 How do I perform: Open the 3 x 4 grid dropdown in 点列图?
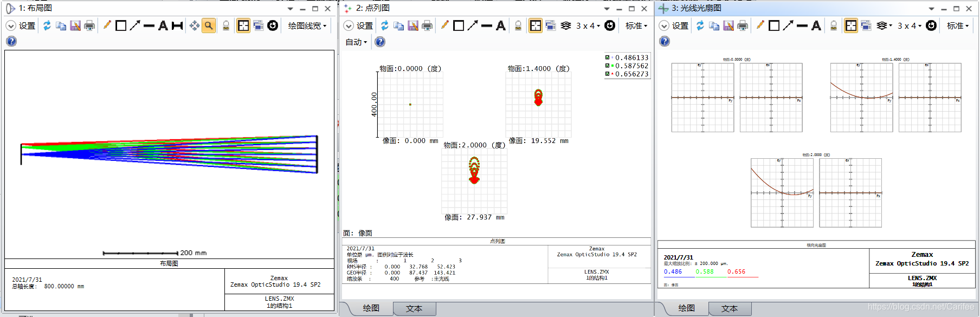pyautogui.click(x=588, y=25)
